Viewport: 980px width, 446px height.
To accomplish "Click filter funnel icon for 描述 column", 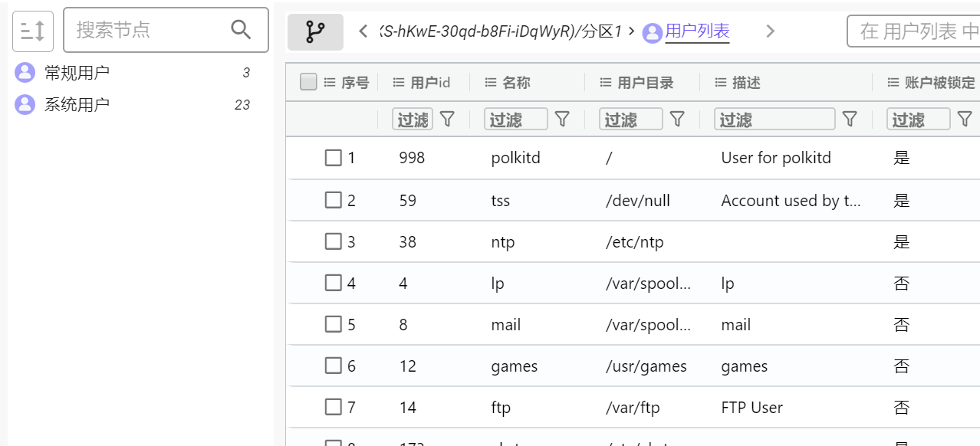I will [850, 119].
